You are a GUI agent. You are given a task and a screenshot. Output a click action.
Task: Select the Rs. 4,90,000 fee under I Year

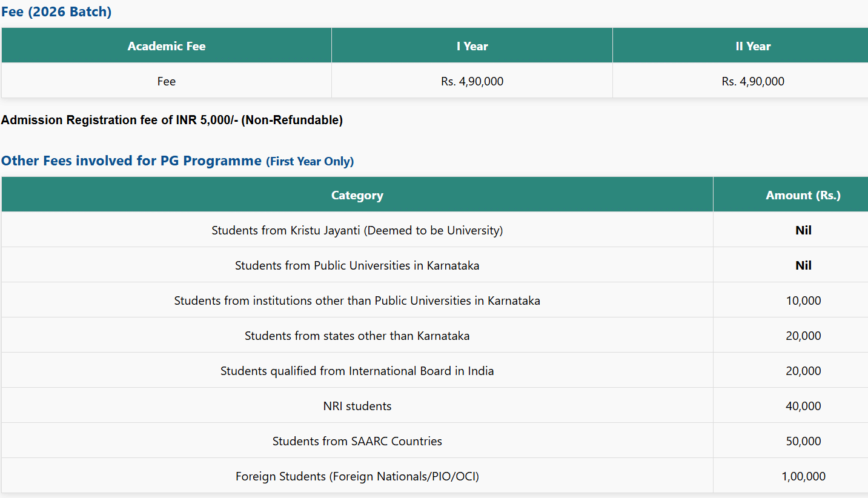click(472, 81)
